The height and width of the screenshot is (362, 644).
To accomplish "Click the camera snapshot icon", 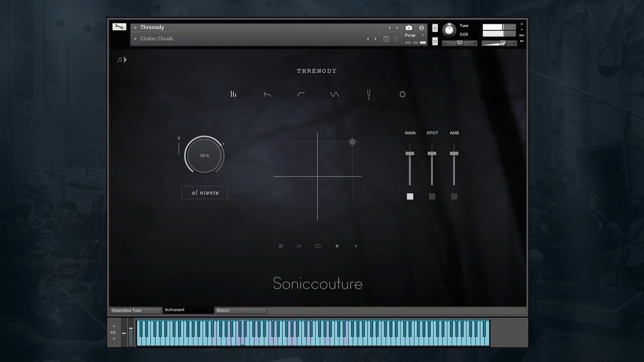I will [409, 28].
